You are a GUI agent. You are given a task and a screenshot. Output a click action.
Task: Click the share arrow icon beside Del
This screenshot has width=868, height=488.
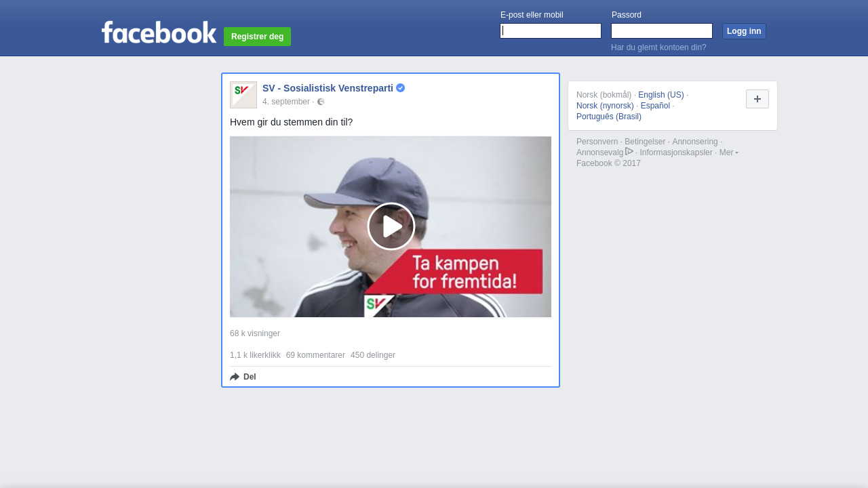click(235, 377)
